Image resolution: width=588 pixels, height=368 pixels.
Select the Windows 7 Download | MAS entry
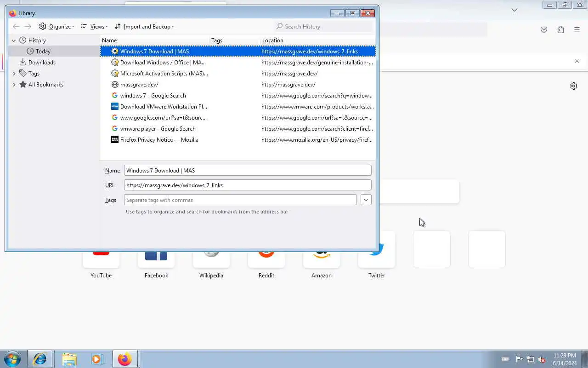coord(238,52)
